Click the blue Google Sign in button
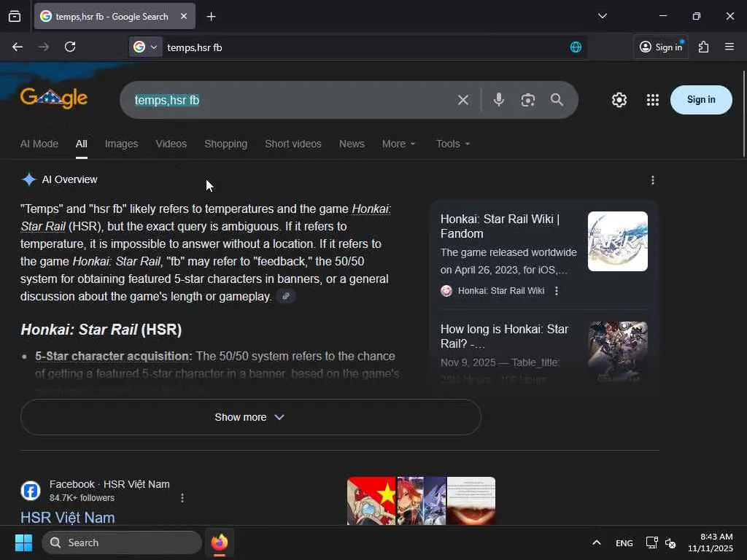The height and width of the screenshot is (560, 747). [x=701, y=99]
